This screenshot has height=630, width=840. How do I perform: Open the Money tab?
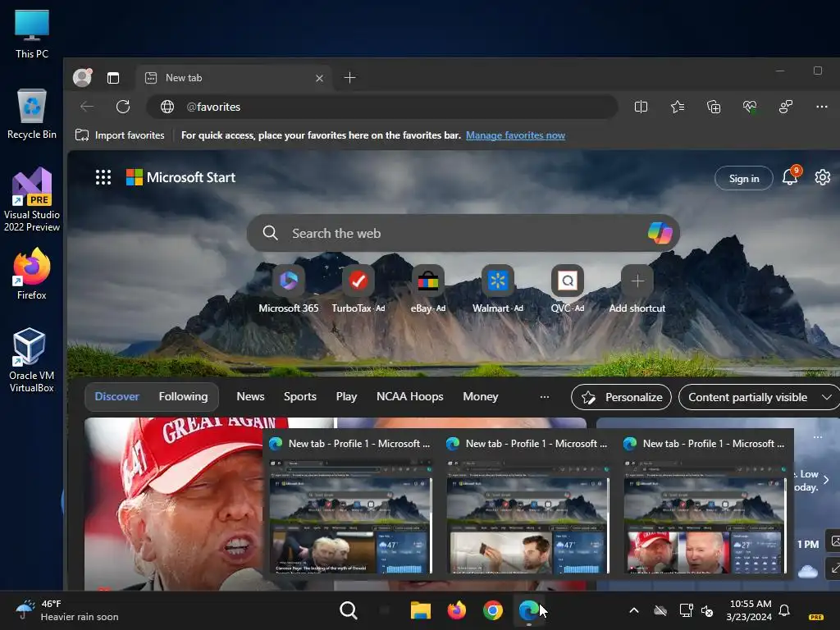pos(481,396)
